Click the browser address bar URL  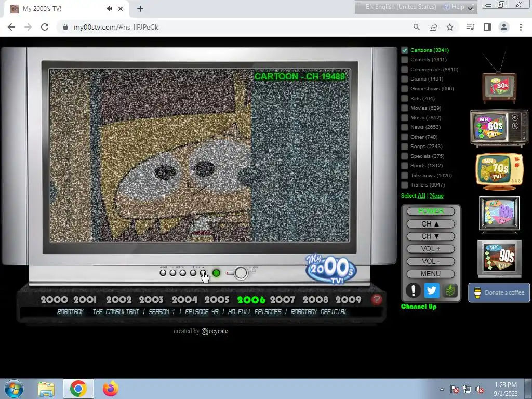pyautogui.click(x=116, y=27)
